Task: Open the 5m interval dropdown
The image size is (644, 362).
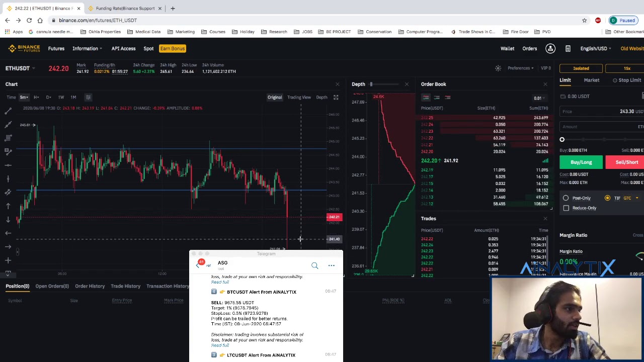Action: tap(24, 97)
